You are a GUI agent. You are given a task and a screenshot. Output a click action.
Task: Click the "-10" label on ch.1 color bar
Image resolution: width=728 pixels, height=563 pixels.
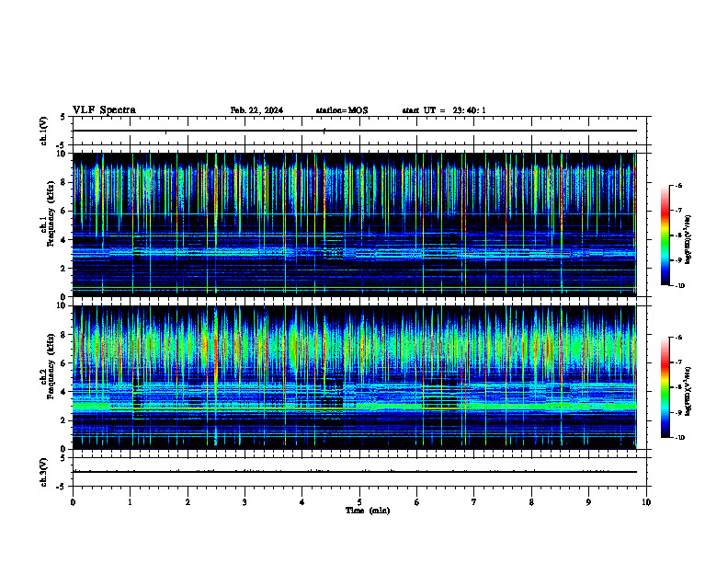pyautogui.click(x=680, y=286)
